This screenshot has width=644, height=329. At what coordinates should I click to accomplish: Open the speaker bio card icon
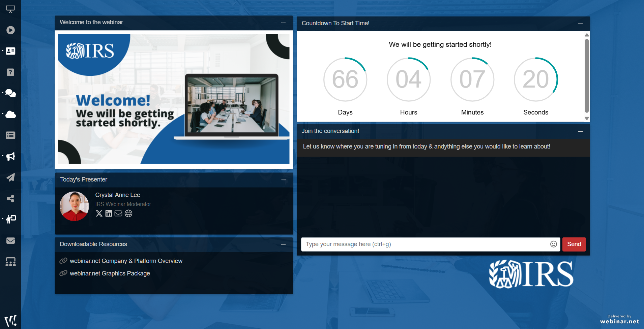(x=10, y=51)
